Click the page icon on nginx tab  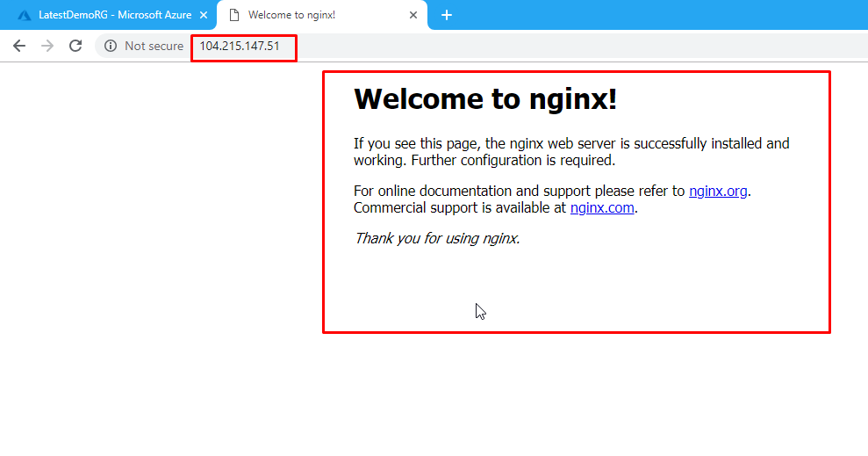(x=234, y=15)
